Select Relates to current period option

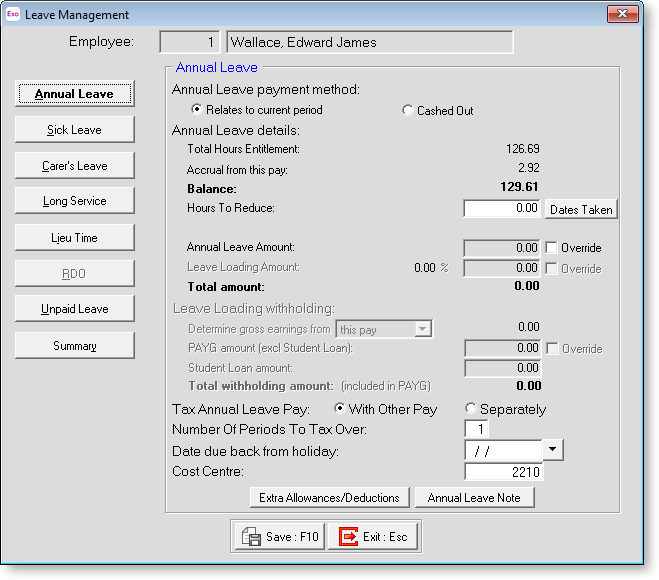coord(196,110)
